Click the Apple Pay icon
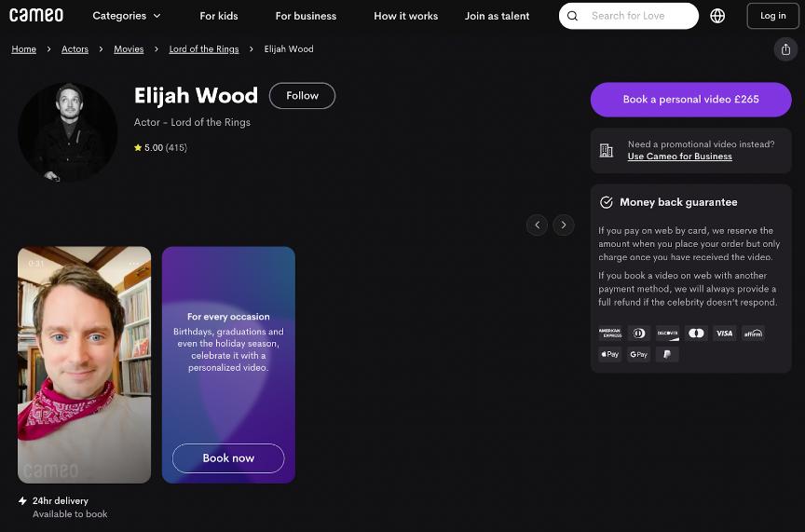 [x=609, y=355]
